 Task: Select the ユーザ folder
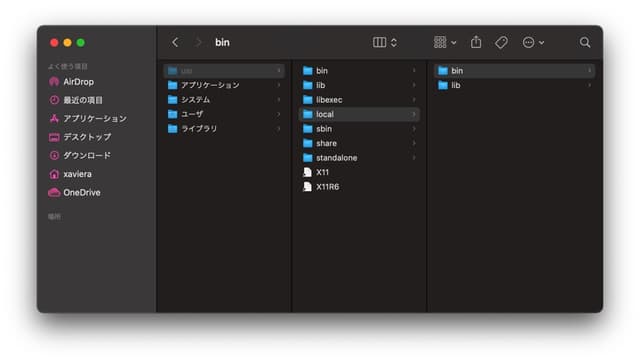point(224,114)
